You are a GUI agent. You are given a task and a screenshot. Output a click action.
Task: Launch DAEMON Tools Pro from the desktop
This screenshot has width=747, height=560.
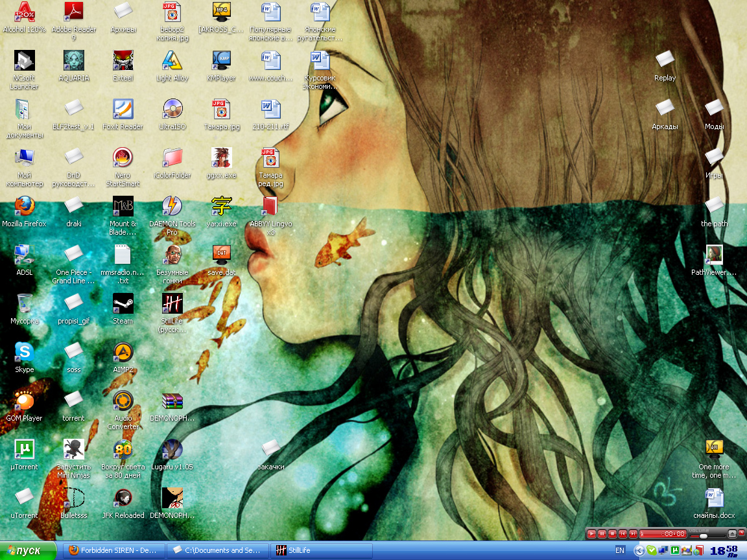point(172,216)
